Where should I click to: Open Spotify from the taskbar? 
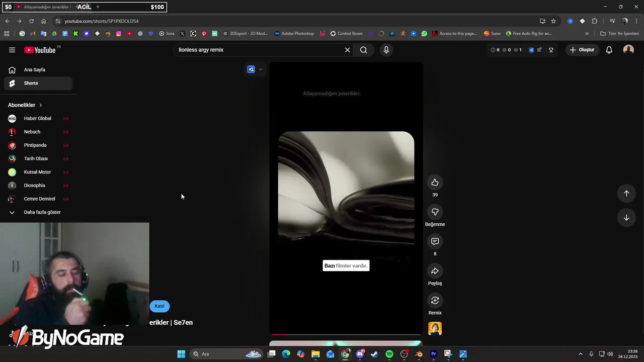389,354
